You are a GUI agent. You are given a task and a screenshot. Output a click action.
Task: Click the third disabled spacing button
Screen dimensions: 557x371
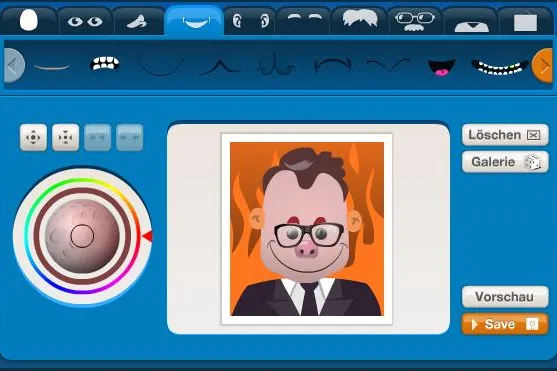pos(97,138)
